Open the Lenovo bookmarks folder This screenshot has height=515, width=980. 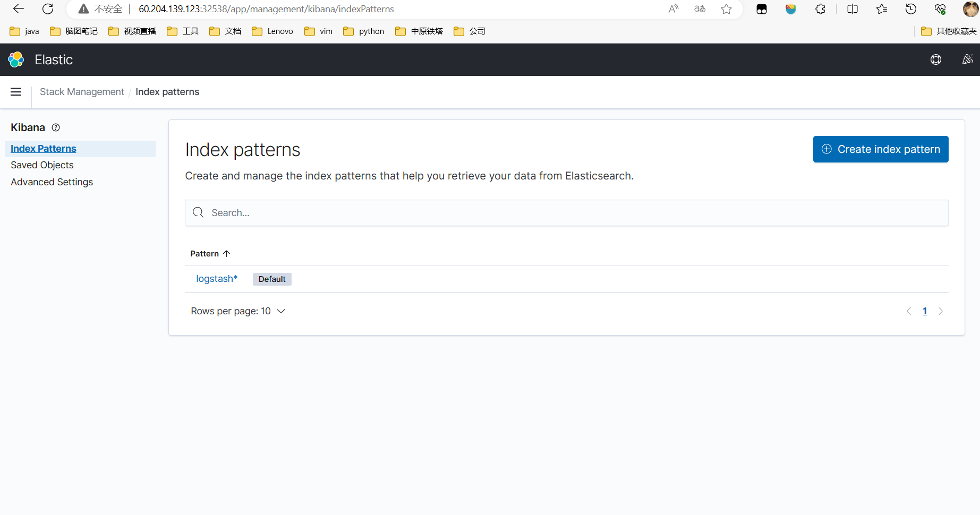[272, 31]
